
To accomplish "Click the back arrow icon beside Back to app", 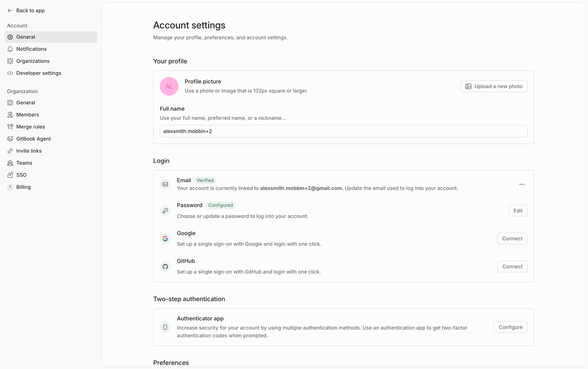I will (10, 10).
